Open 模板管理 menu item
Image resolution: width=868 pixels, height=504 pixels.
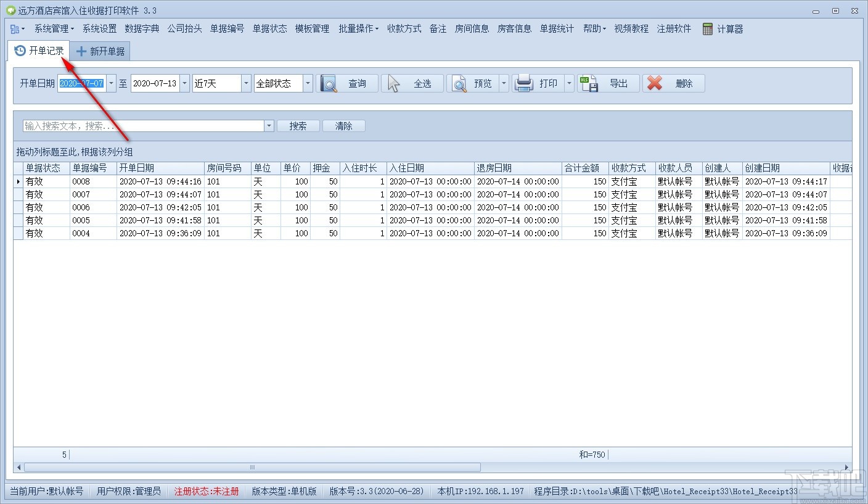[x=313, y=29]
